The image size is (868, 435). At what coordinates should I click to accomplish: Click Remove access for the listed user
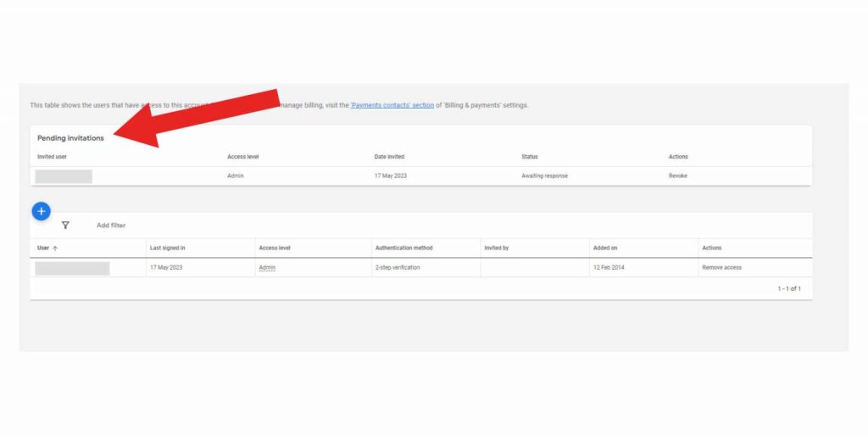721,267
